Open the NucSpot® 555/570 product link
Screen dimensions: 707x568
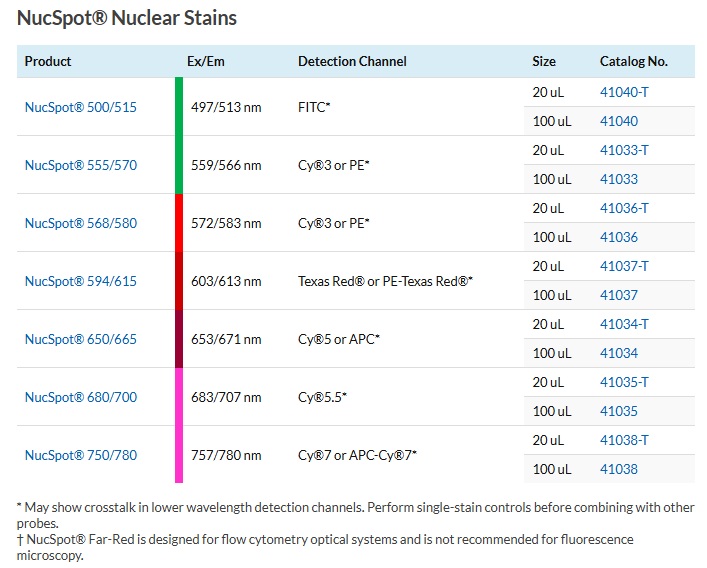pos(81,165)
